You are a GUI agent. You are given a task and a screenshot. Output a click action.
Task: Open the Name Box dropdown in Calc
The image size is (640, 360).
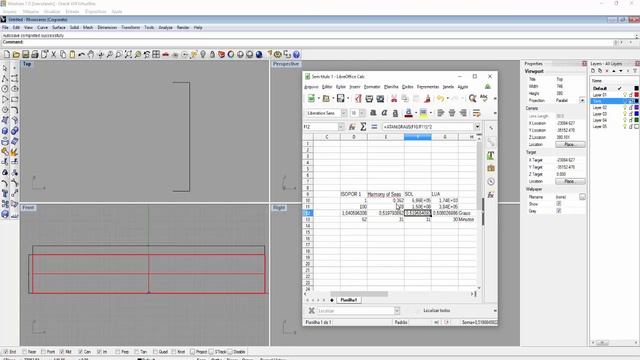[340, 127]
